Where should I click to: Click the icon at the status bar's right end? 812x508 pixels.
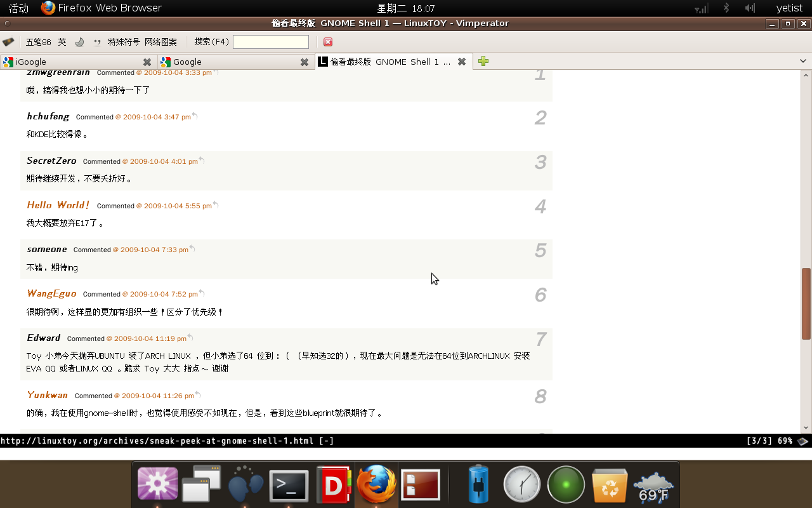(803, 441)
